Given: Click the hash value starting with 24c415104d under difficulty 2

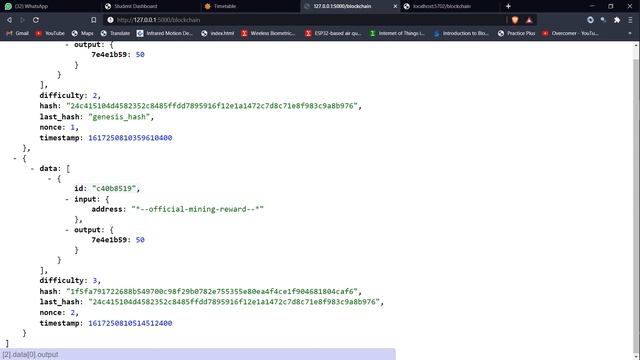Looking at the screenshot, I should point(212,106).
